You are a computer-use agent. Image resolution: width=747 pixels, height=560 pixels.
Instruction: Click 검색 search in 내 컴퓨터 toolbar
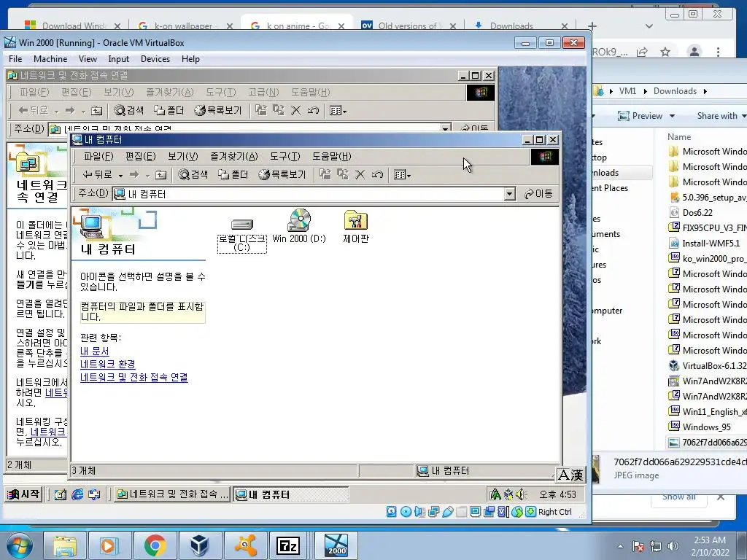coord(193,175)
